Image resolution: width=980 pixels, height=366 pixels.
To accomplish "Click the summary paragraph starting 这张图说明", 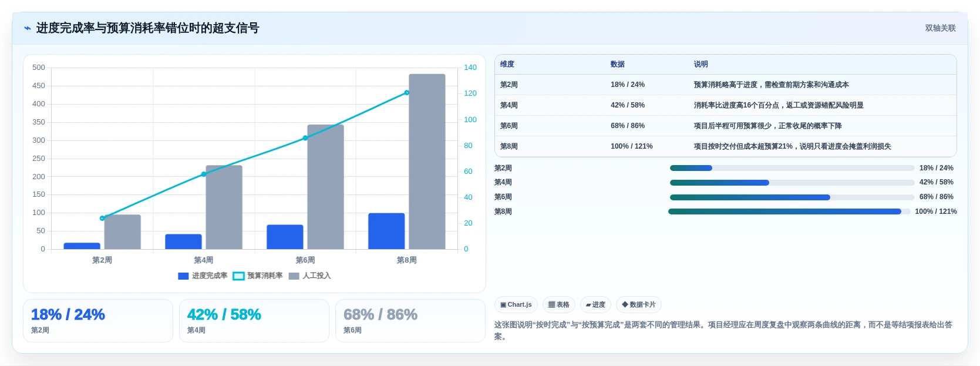I will click(x=723, y=330).
